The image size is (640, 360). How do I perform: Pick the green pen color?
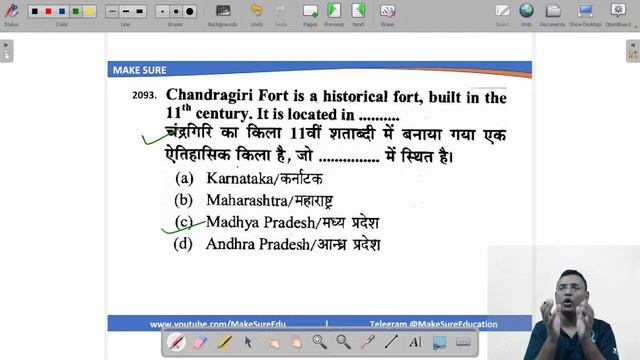(x=76, y=11)
